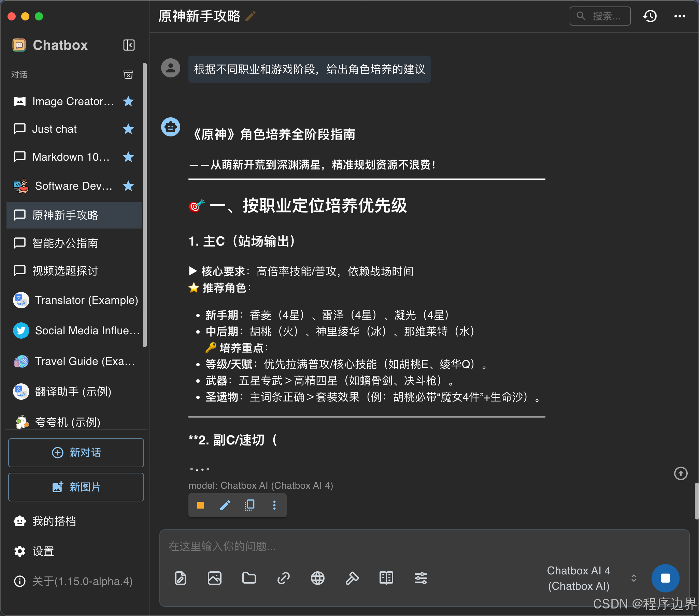The width and height of the screenshot is (699, 616).
Task: Click the chat area vertical scrollbar
Action: [696, 501]
